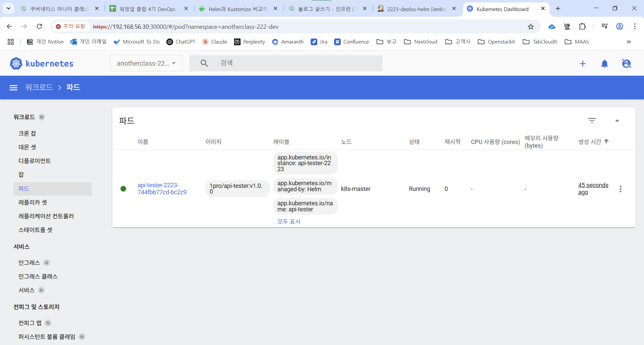Click 모두 표시 to show all labels

point(289,221)
